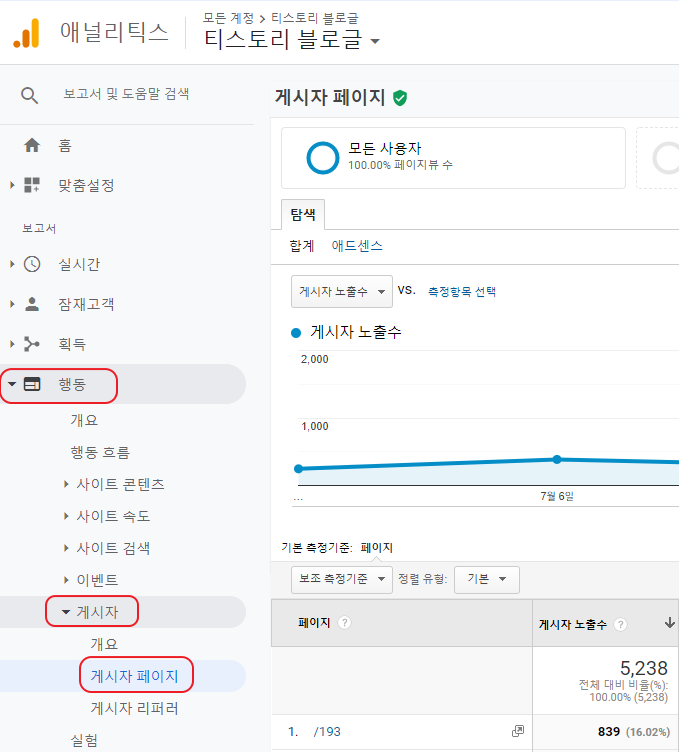Viewport: 679px width, 752px height.
Task: Open 게시자 리퍼러 report
Action: (135, 708)
